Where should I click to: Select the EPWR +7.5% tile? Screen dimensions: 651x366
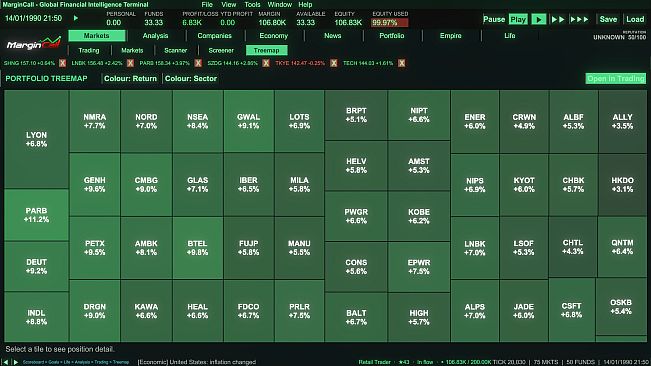tap(418, 267)
